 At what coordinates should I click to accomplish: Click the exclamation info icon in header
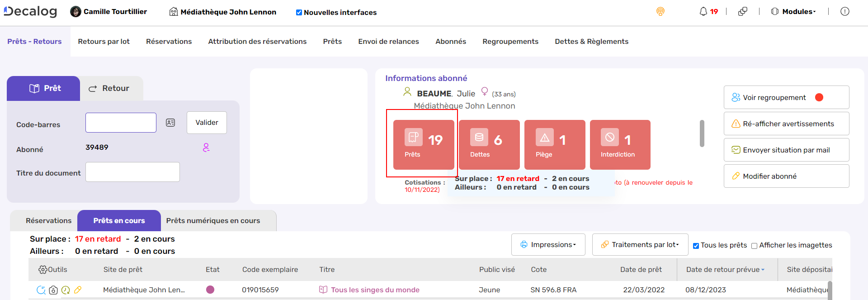(844, 12)
